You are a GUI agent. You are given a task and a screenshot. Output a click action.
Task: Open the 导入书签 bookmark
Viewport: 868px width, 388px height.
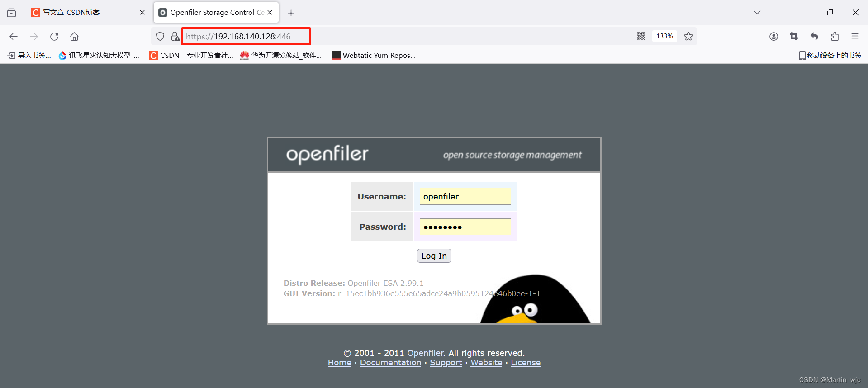point(29,56)
